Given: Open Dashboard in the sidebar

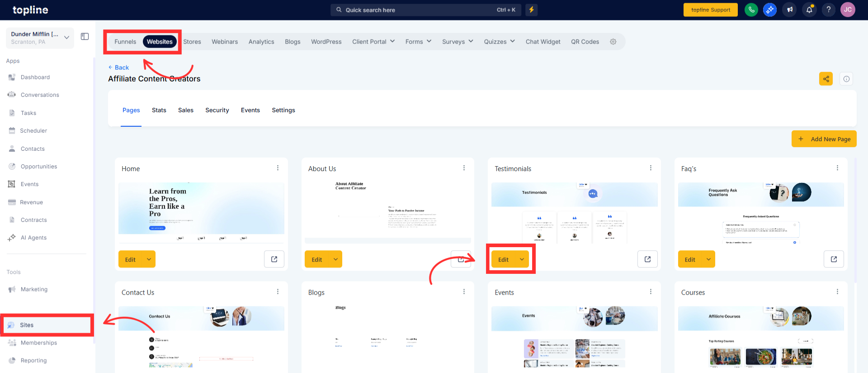Looking at the screenshot, I should point(35,77).
